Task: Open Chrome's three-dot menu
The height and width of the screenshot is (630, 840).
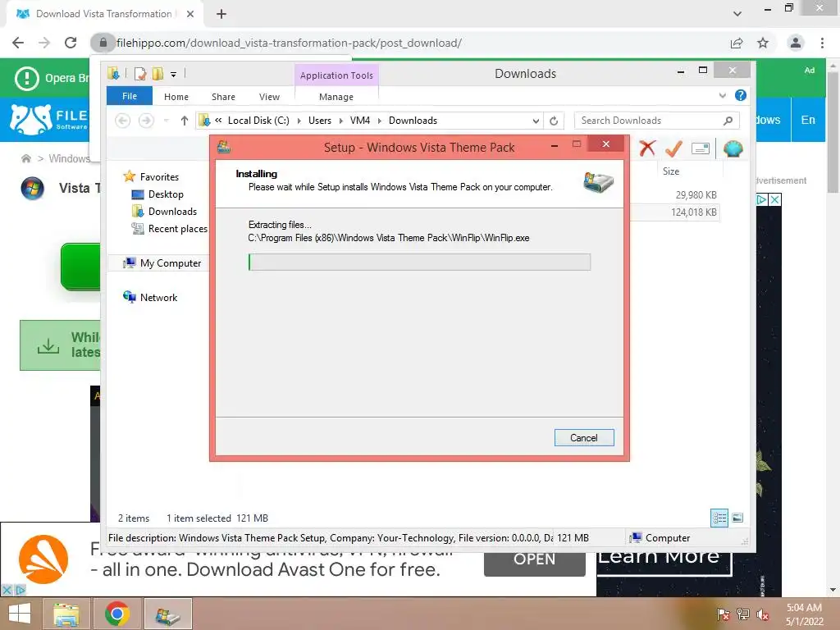Action: [x=822, y=43]
